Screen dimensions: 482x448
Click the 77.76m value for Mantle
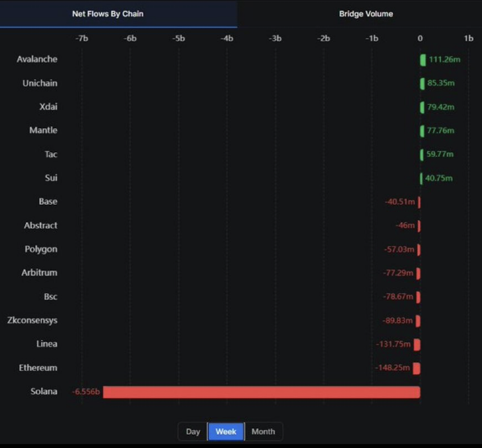pos(441,130)
